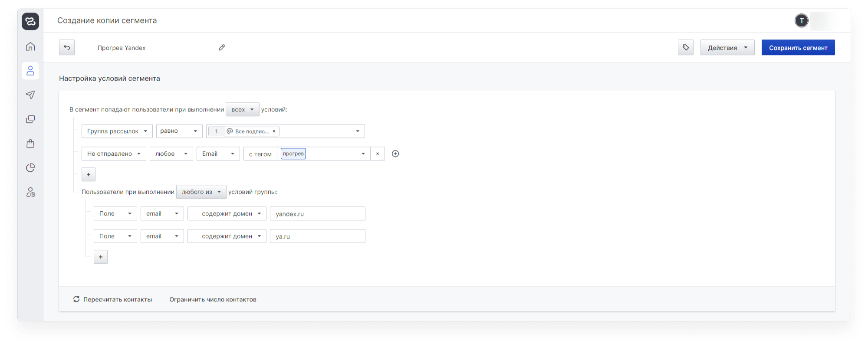The width and height of the screenshot is (868, 347).
Task: Click Пересчитать контакты link
Action: pos(118,299)
